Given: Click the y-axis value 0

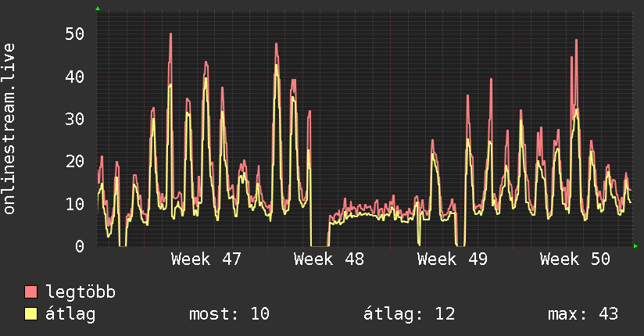Looking at the screenshot, I should click(80, 246).
